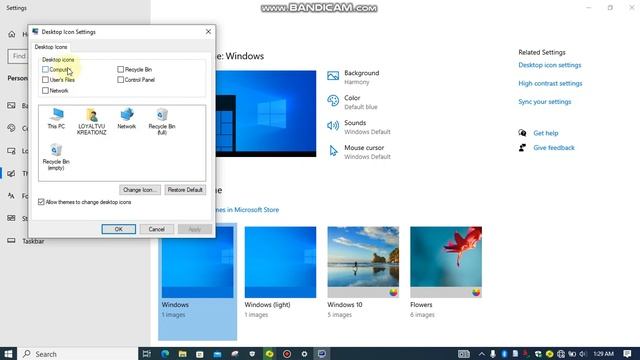Open the red Bandicam recorder taskbar icon

tap(287, 354)
